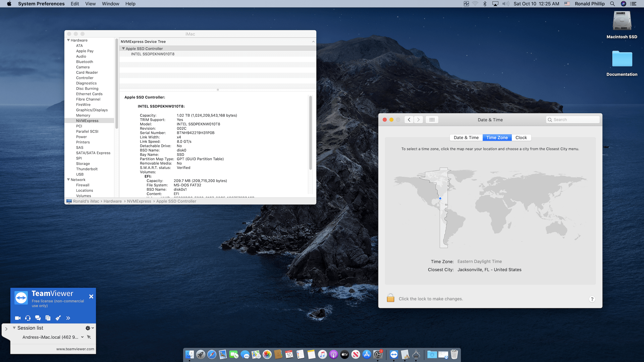644x362 pixels.
Task: Switch to the Date & Time tab
Action: click(466, 137)
